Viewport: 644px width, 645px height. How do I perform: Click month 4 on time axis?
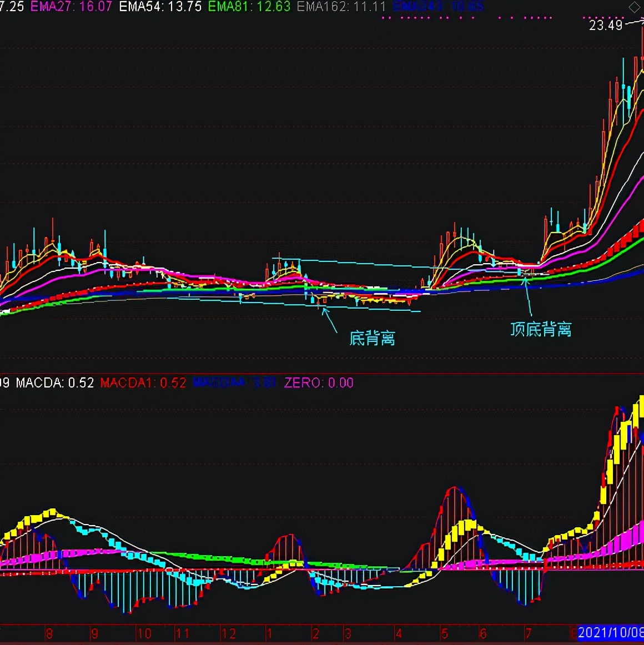point(399,633)
